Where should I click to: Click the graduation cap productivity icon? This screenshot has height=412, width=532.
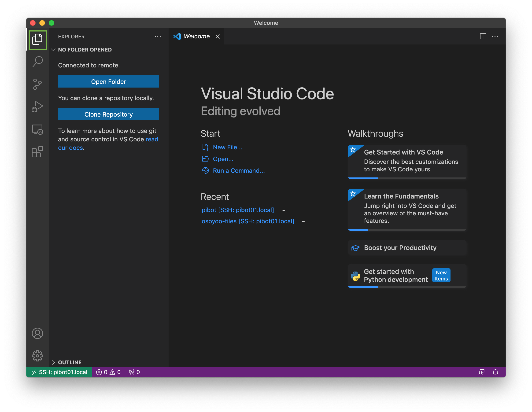tap(355, 248)
